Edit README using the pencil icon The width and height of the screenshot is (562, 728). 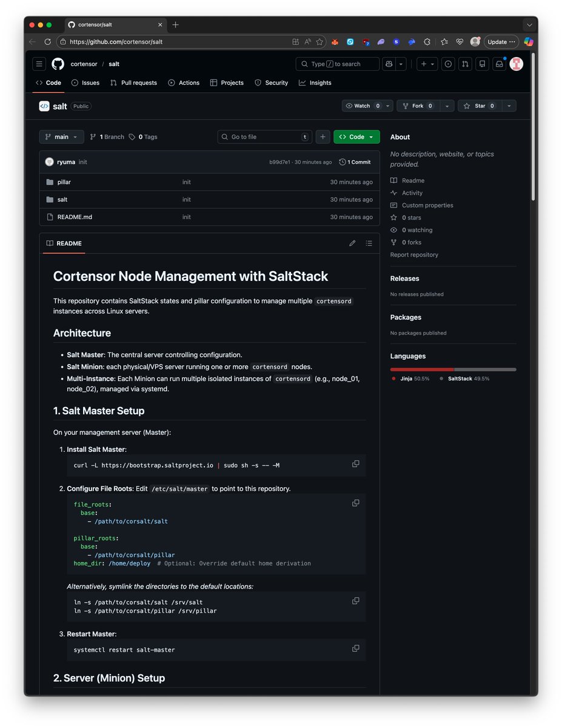(352, 243)
